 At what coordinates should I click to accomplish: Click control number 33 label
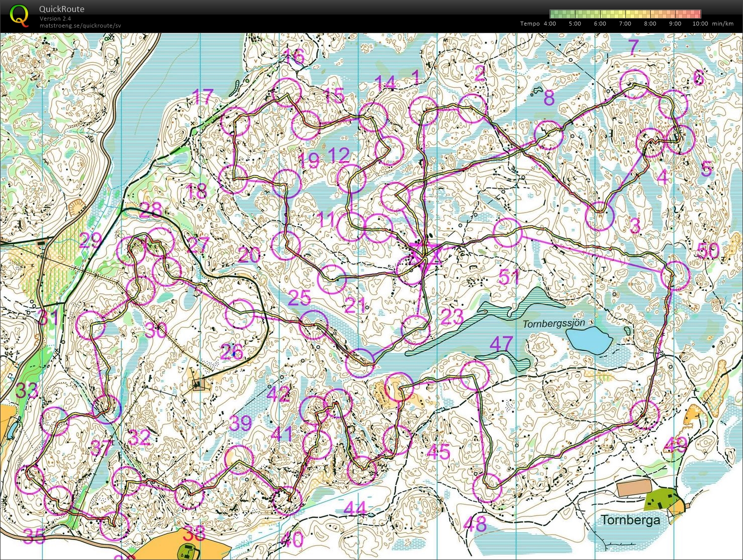pos(27,390)
